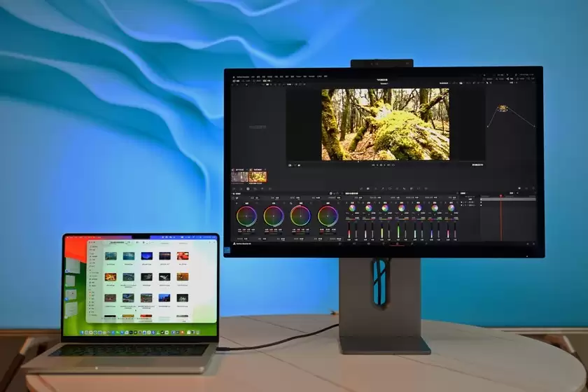Select the red thumbnail ending Finder's first row
Image resolution: width=588 pixels, height=392 pixels.
click(x=183, y=255)
